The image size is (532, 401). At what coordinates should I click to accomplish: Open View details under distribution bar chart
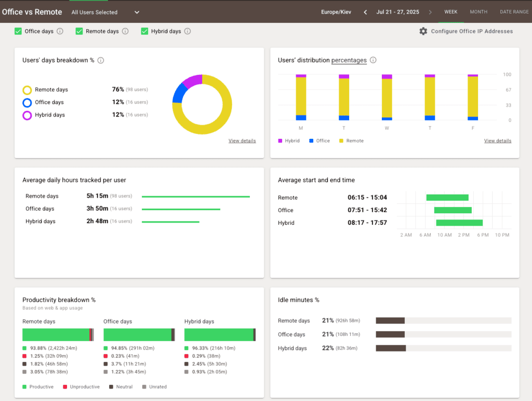tap(497, 141)
